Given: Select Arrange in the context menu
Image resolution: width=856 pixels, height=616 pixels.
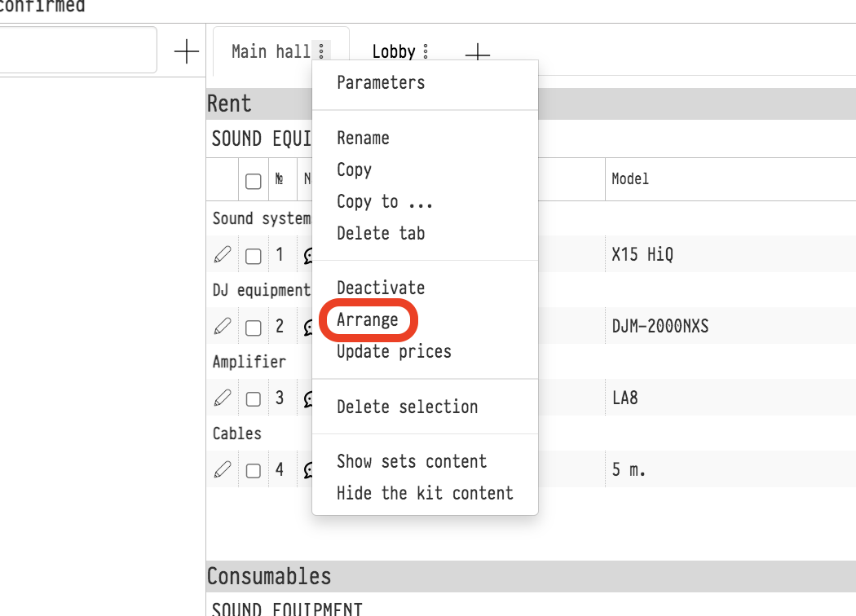Looking at the screenshot, I should pyautogui.click(x=367, y=319).
